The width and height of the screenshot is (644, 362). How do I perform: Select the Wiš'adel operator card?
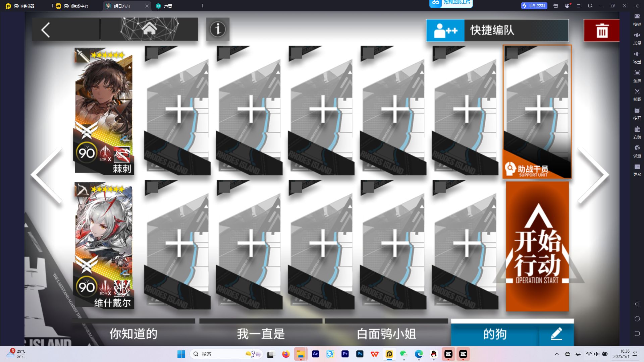pos(104,245)
